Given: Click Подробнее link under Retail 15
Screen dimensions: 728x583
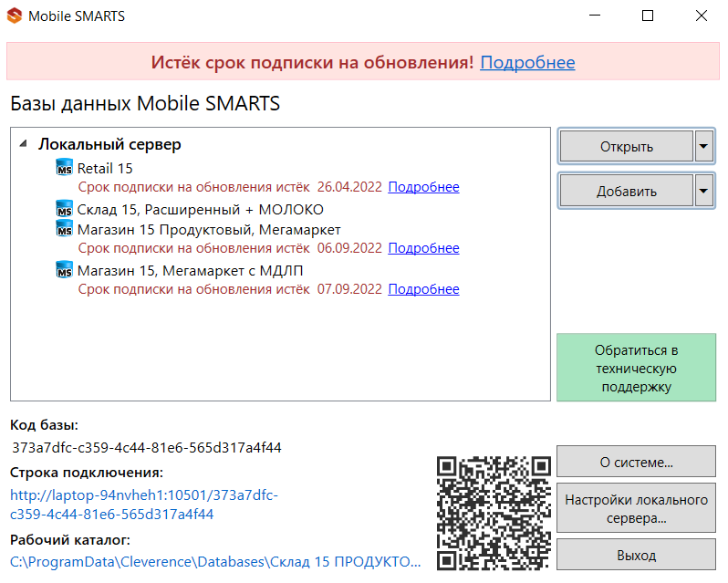Looking at the screenshot, I should tap(423, 187).
